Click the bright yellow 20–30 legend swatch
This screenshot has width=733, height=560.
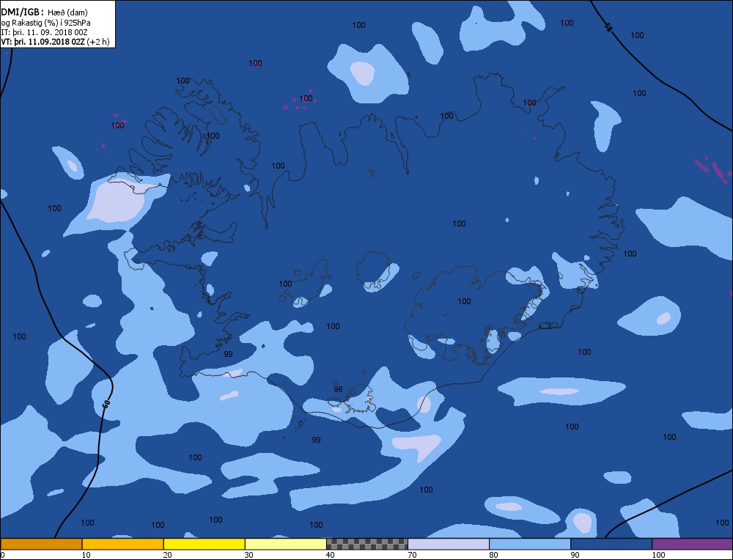click(x=204, y=544)
